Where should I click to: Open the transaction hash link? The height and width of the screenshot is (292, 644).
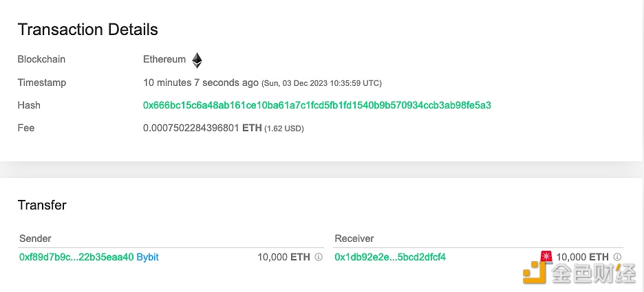tap(317, 105)
